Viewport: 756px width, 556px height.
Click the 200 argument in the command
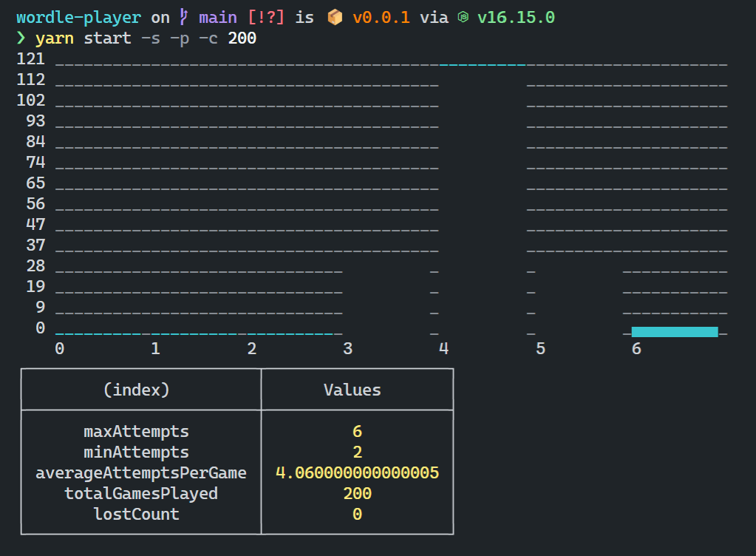242,38
